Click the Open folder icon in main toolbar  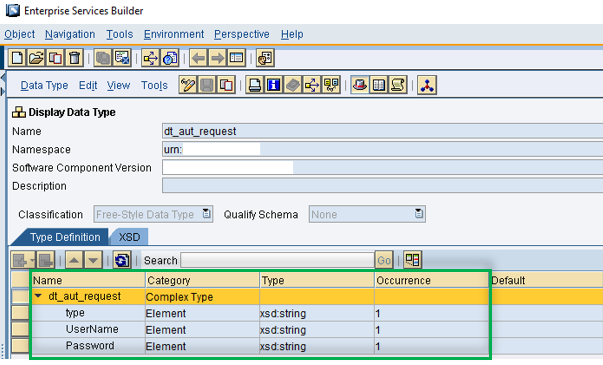[36, 58]
